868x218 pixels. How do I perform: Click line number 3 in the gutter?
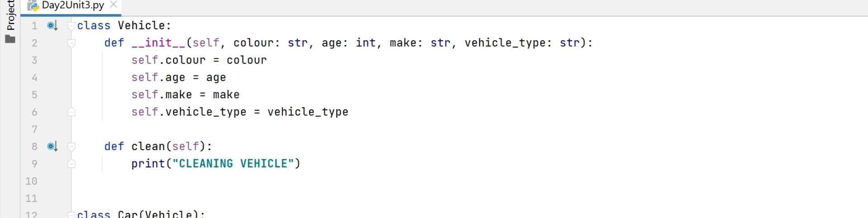[x=34, y=60]
